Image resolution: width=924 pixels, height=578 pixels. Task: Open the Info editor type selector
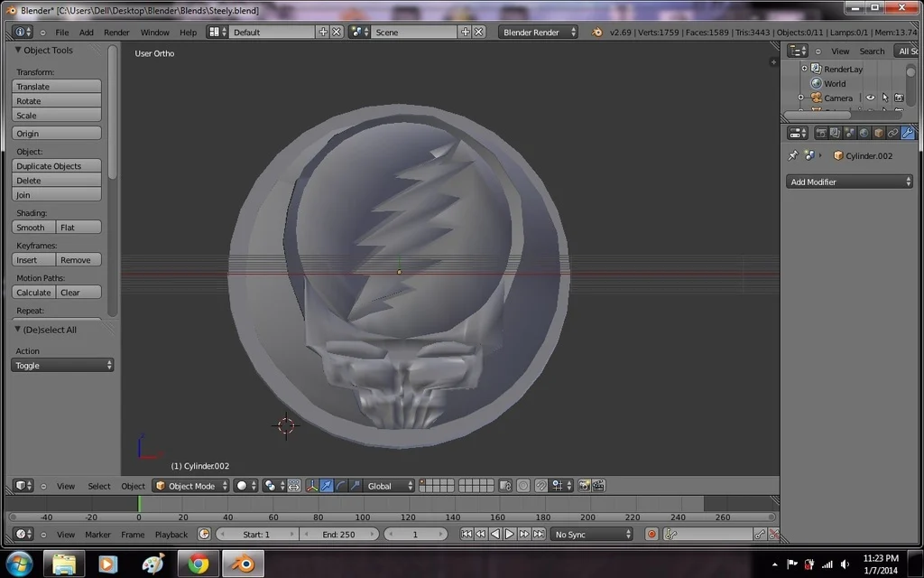pos(23,32)
